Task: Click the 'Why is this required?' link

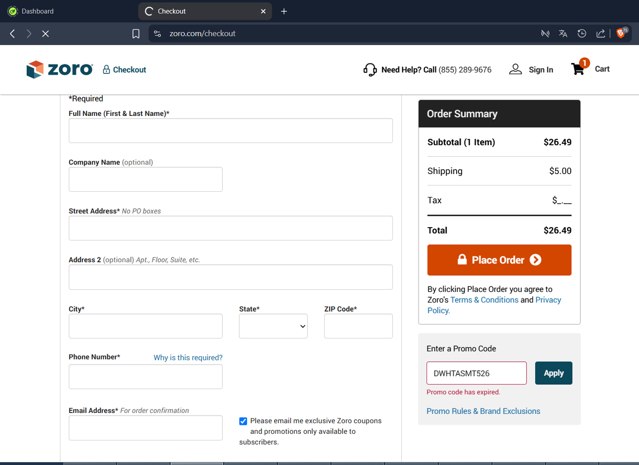Action: coord(188,357)
